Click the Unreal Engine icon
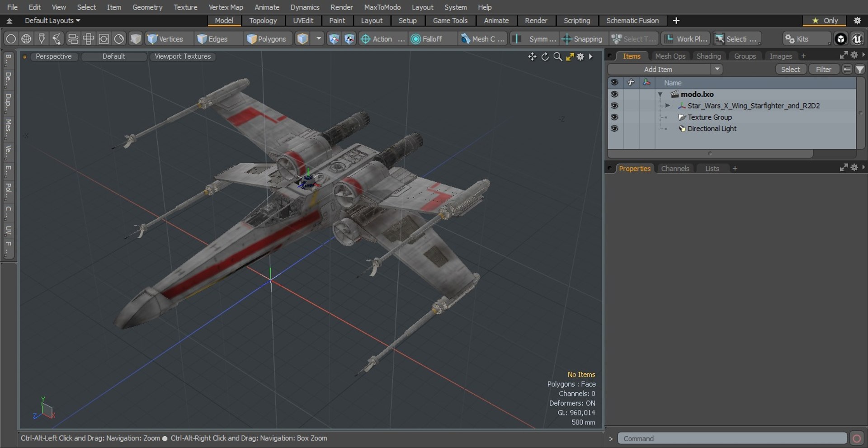The image size is (868, 448). (x=857, y=39)
